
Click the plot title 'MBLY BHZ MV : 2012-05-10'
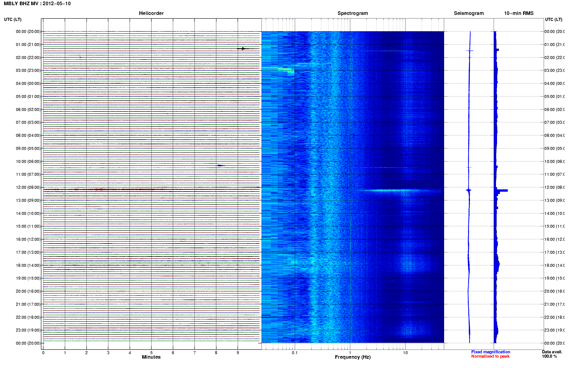(37, 4)
